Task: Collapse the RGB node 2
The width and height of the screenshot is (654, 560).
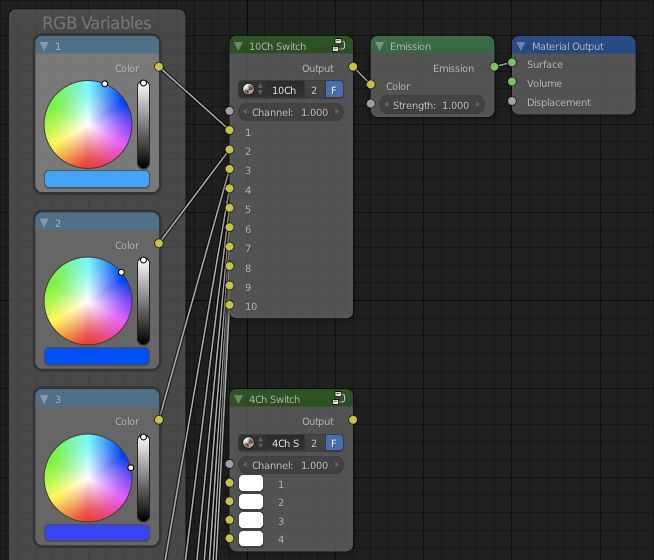Action: point(44,223)
